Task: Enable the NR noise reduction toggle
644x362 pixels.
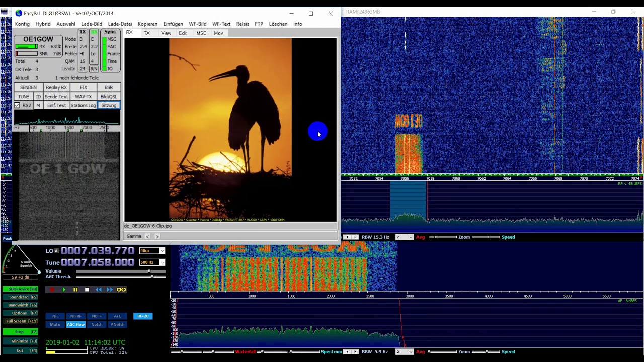Action: click(x=55, y=316)
